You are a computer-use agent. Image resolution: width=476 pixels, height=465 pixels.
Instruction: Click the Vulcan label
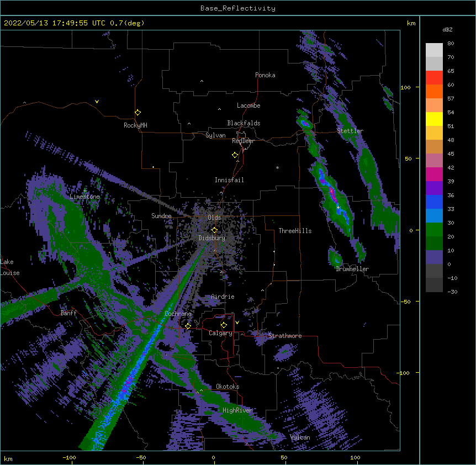300,437
